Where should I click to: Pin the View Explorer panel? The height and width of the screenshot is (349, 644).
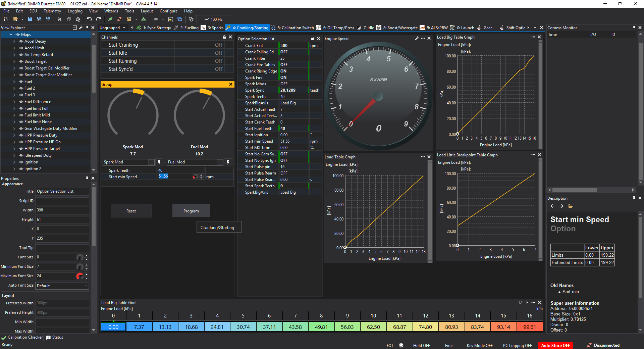coord(87,28)
